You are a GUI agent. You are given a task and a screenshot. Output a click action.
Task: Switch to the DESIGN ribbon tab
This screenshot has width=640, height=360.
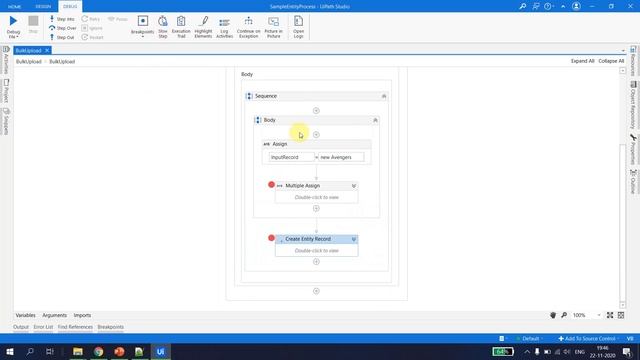pyautogui.click(x=43, y=7)
